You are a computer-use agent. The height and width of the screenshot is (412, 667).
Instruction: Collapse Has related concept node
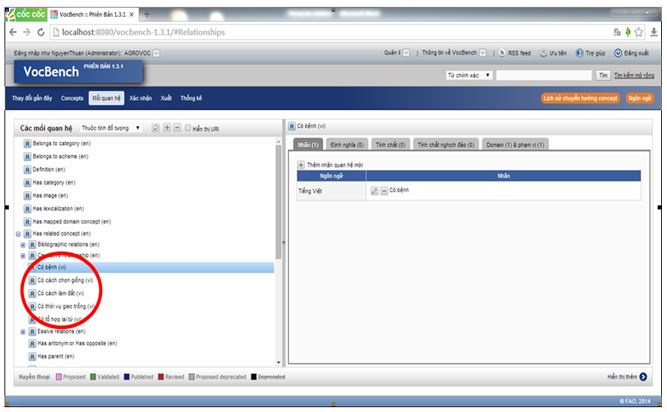coord(18,234)
